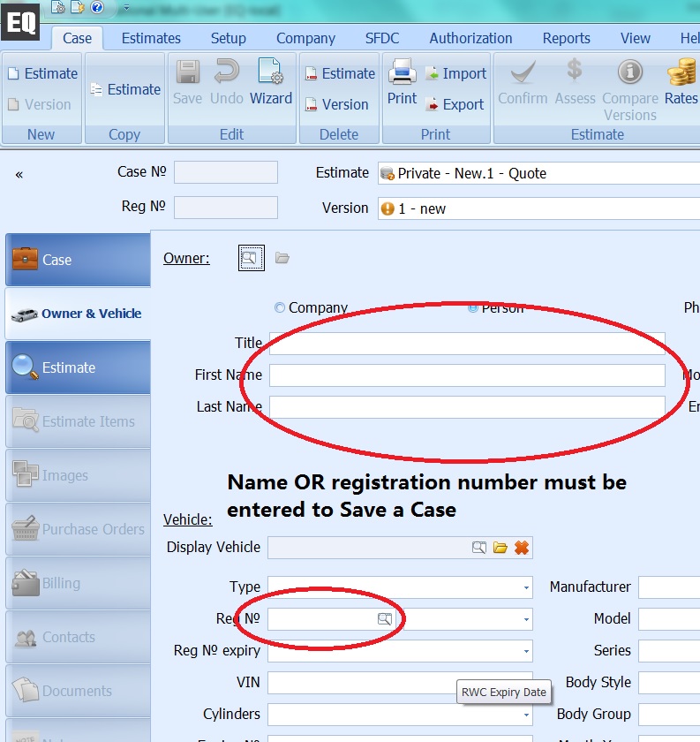Image resolution: width=700 pixels, height=742 pixels.
Task: Open the Version selector combo box
Action: click(x=538, y=208)
